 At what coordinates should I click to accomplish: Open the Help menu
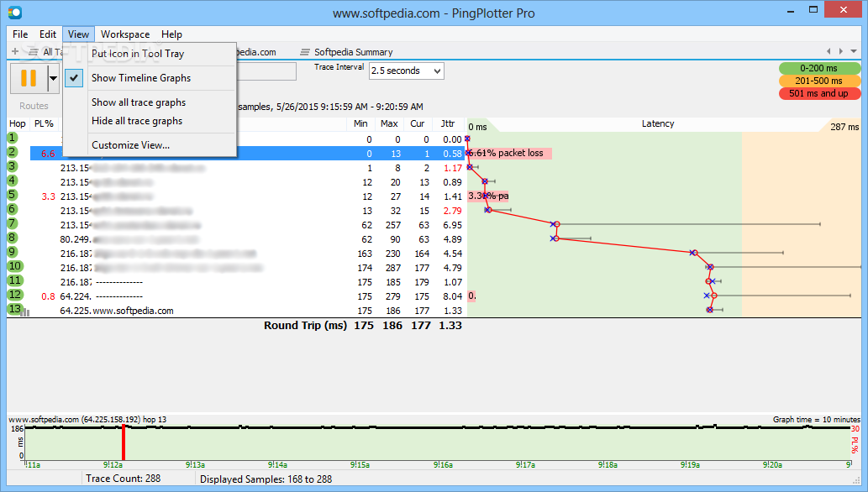tap(171, 34)
